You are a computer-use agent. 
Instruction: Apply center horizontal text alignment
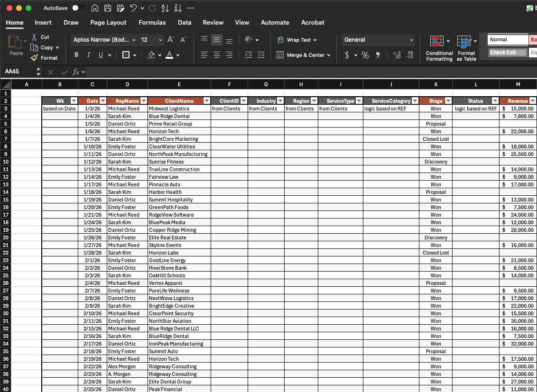[x=217, y=55]
